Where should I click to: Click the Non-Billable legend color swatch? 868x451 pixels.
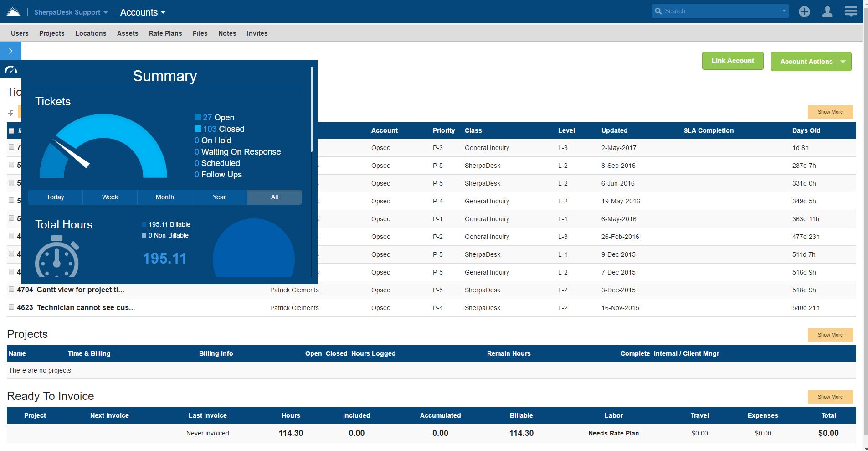pos(144,235)
